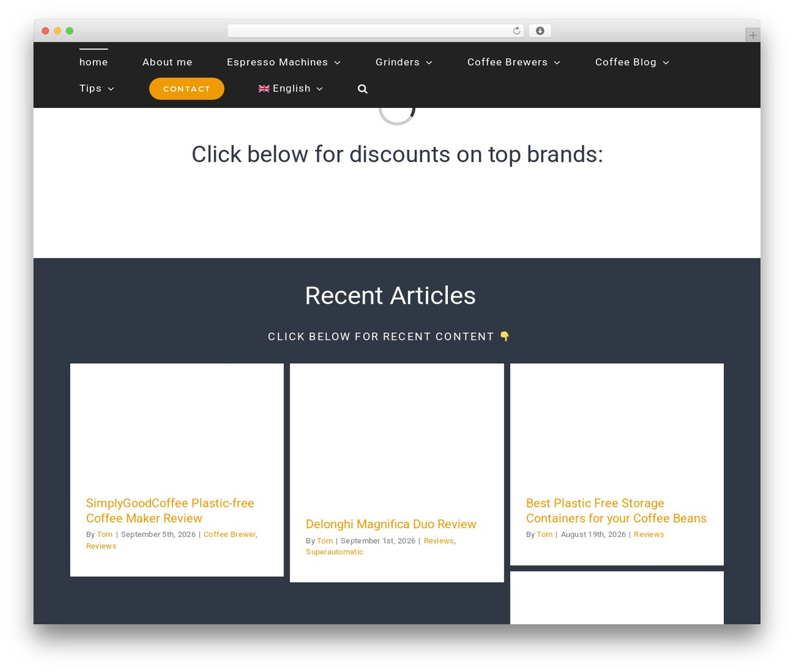Screen dimensions: 794x672
Task: Click the 'September 5th, 2026' date text
Action: (158, 534)
